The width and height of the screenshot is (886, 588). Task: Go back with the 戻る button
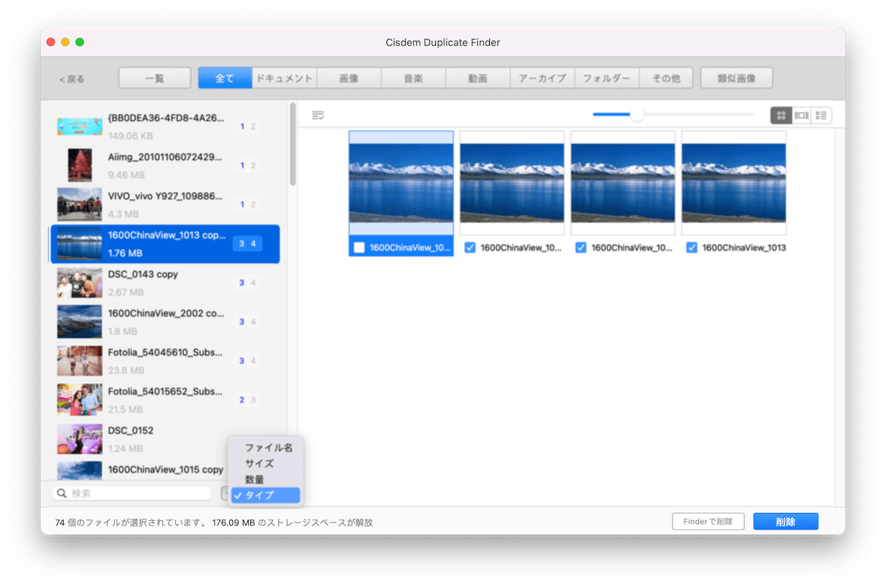72,79
